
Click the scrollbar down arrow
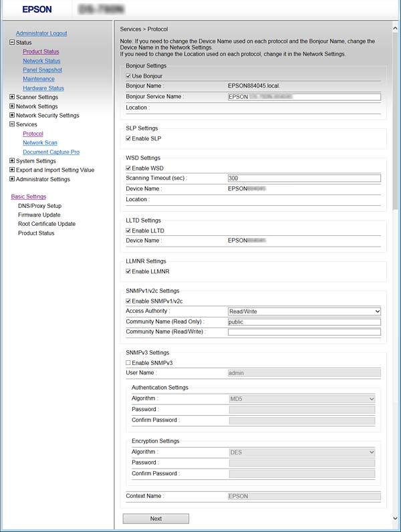click(395, 519)
